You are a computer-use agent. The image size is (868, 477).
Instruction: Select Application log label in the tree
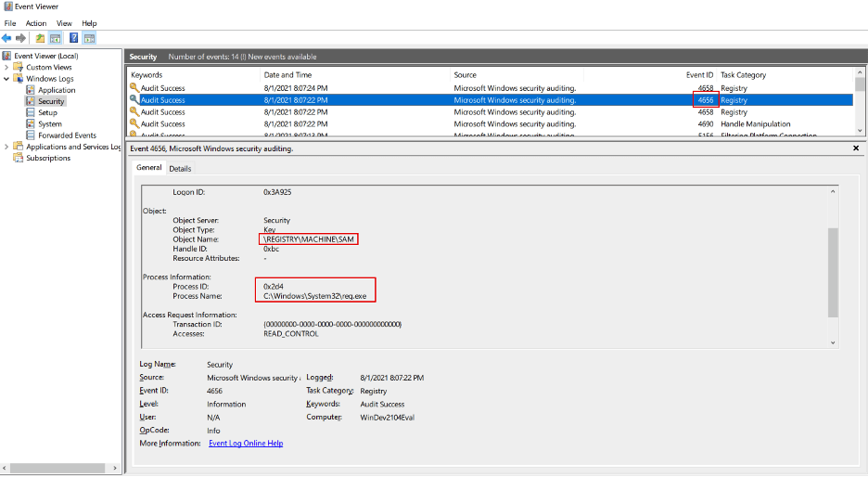[57, 90]
